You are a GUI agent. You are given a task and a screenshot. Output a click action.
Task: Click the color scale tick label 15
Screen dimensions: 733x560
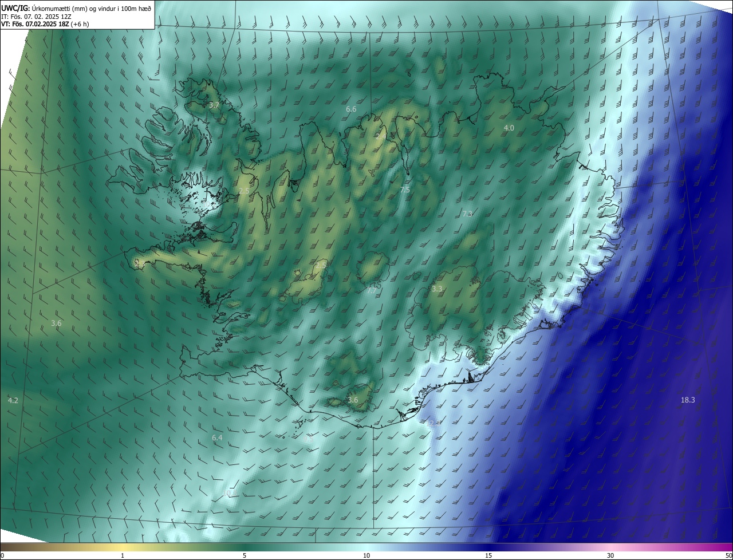pos(488,556)
